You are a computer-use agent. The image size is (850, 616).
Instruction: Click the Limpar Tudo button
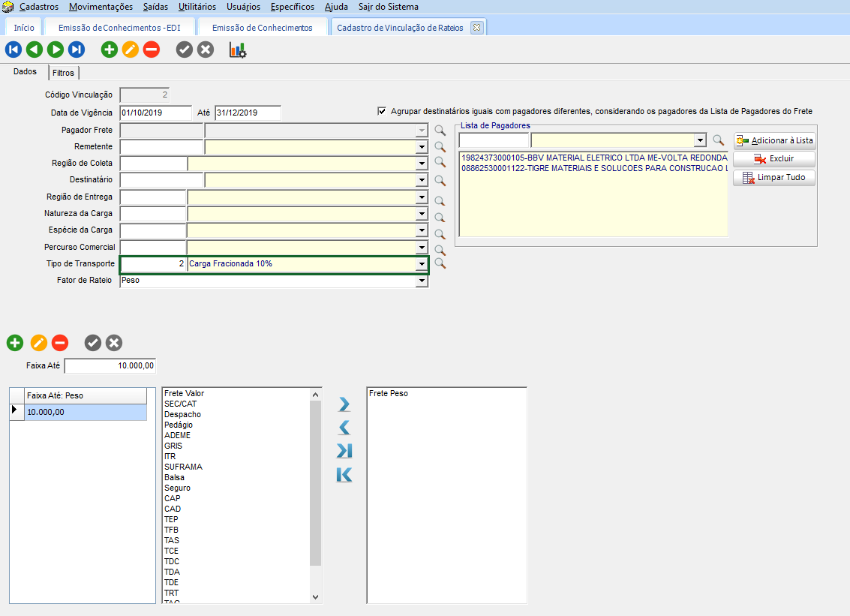pyautogui.click(x=774, y=178)
